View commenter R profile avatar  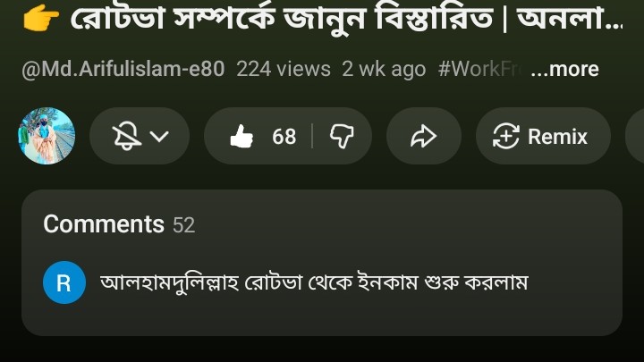click(x=64, y=282)
